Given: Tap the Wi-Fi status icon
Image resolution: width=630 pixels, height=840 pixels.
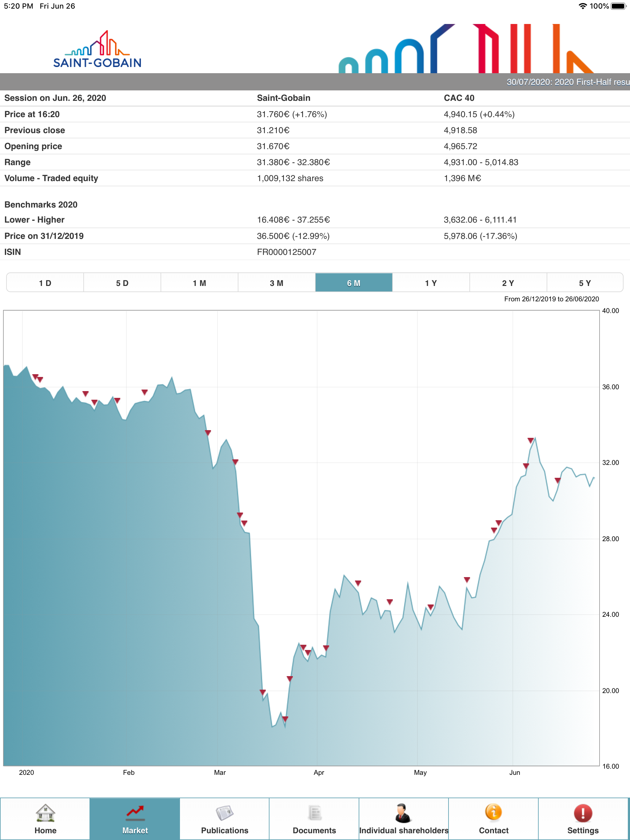Looking at the screenshot, I should tap(583, 6).
